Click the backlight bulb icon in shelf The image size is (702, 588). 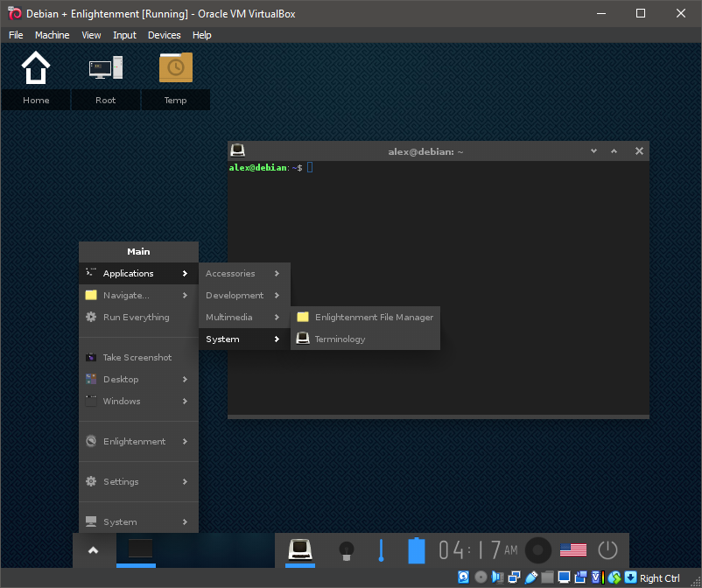tap(346, 550)
